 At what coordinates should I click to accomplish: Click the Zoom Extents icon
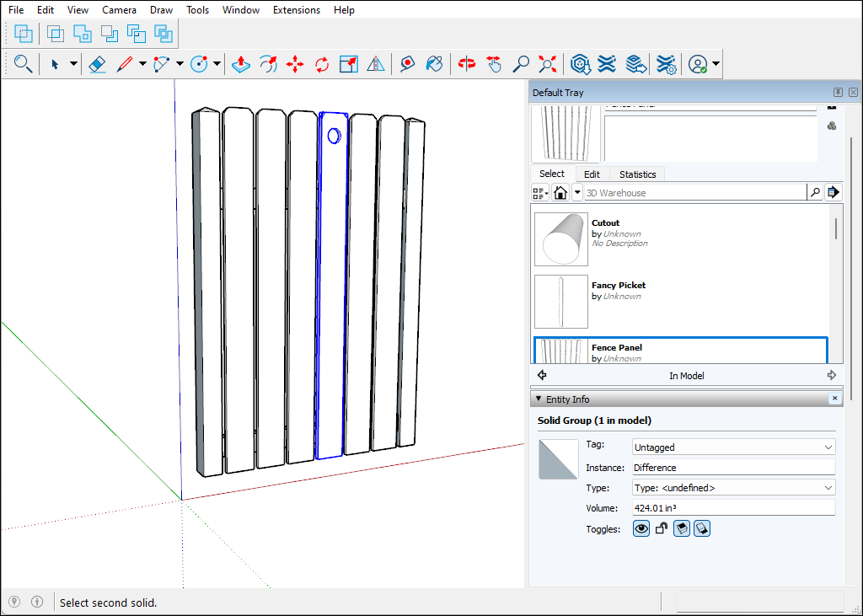pyautogui.click(x=546, y=63)
